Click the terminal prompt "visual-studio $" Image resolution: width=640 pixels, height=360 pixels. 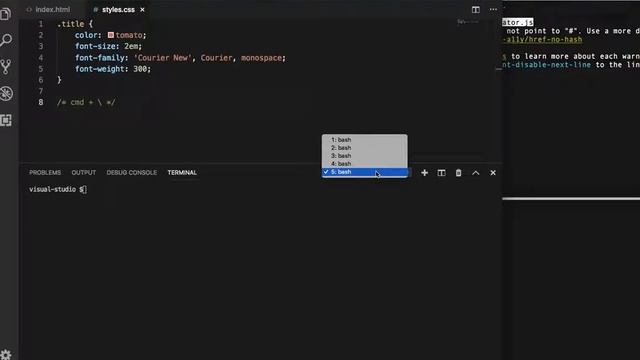(x=56, y=189)
